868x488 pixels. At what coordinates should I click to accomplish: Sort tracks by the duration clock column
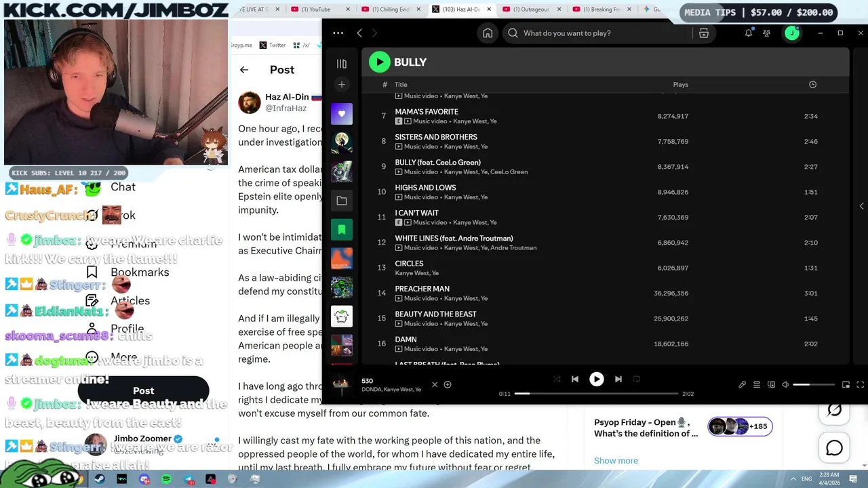(812, 85)
